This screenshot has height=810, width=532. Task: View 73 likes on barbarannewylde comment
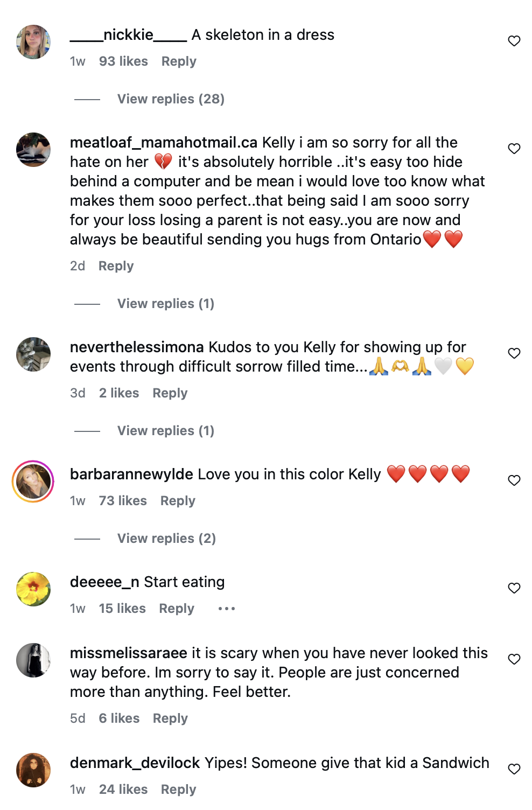coord(123,501)
